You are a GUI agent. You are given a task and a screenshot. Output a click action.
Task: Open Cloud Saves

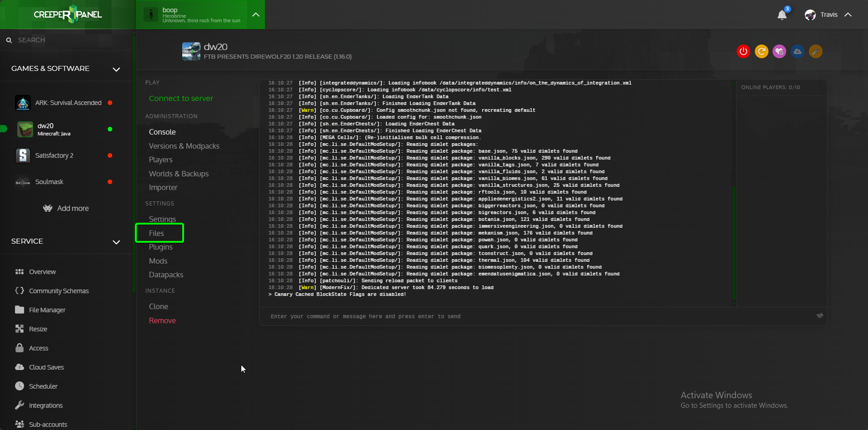pyautogui.click(x=46, y=367)
